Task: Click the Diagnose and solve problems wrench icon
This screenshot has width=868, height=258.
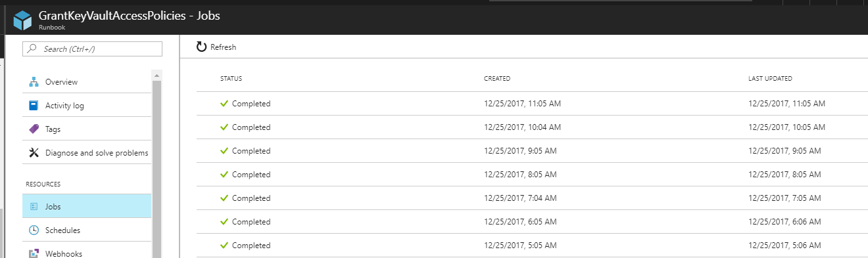Action: [x=34, y=153]
